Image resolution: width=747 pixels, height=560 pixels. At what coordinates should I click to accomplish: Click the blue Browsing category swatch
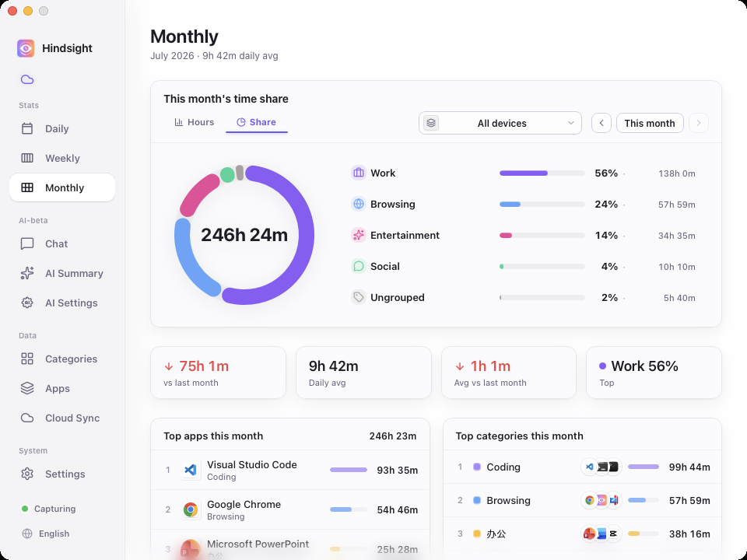[x=476, y=500]
